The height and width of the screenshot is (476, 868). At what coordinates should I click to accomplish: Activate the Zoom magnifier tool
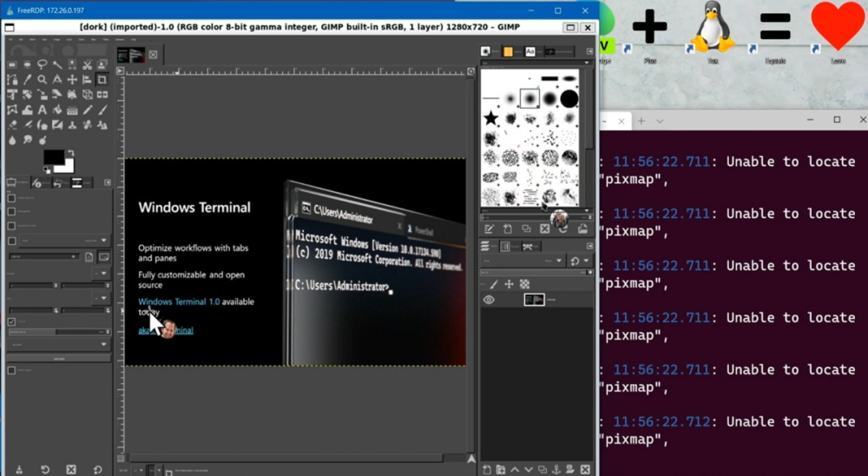click(42, 80)
